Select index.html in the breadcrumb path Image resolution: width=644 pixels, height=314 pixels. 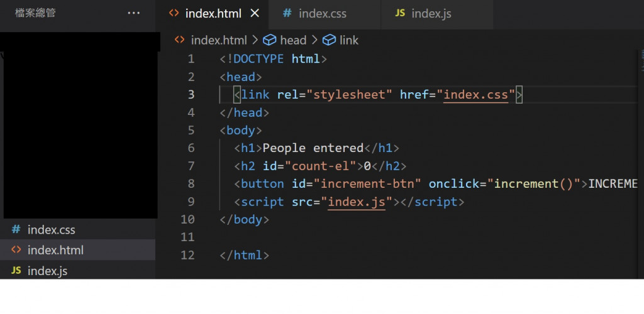click(218, 40)
